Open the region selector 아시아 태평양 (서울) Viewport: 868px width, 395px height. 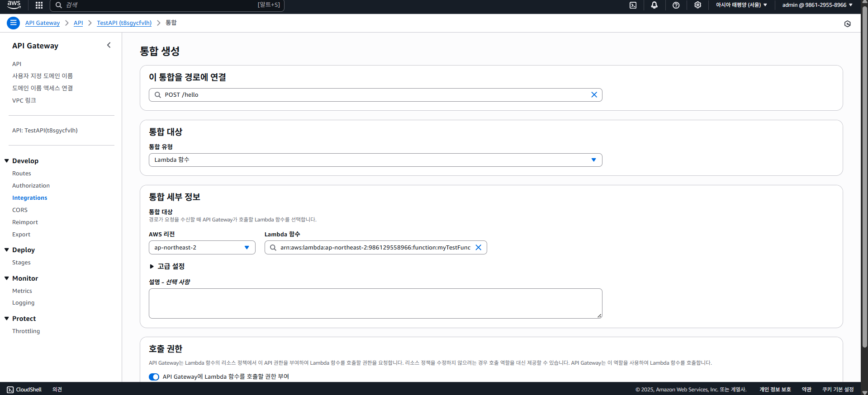[x=741, y=5]
